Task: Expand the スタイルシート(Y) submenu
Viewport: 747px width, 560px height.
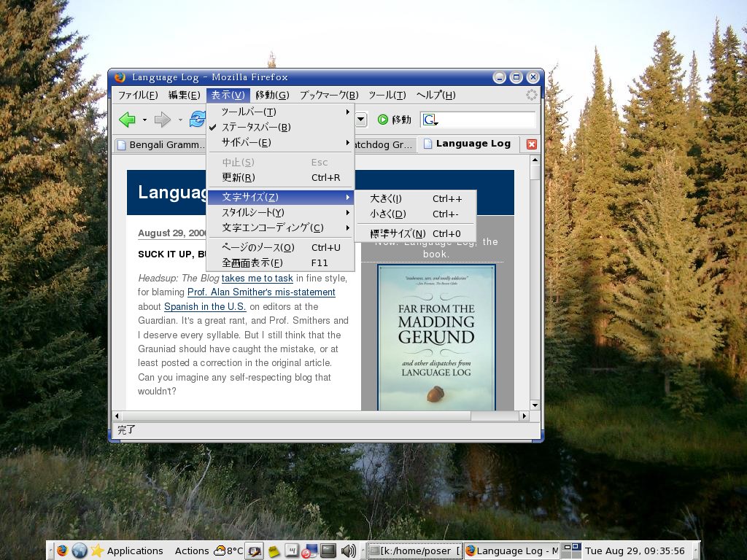Action: click(281, 212)
